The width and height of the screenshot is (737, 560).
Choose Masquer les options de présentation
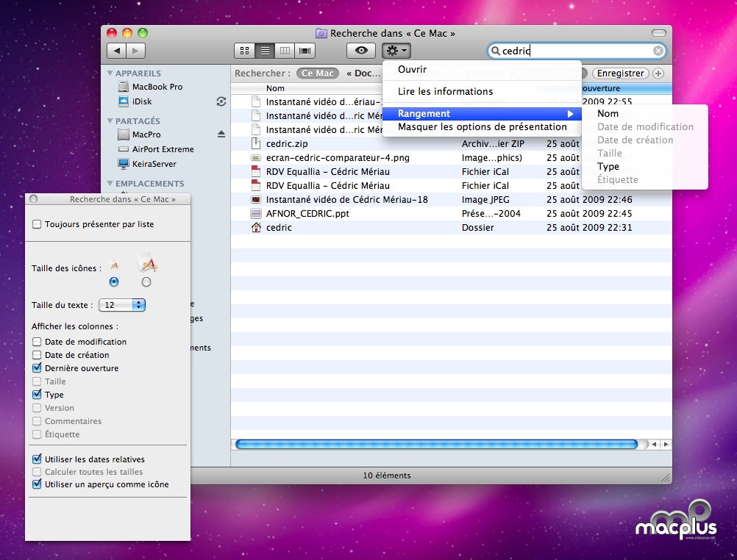pos(482,127)
